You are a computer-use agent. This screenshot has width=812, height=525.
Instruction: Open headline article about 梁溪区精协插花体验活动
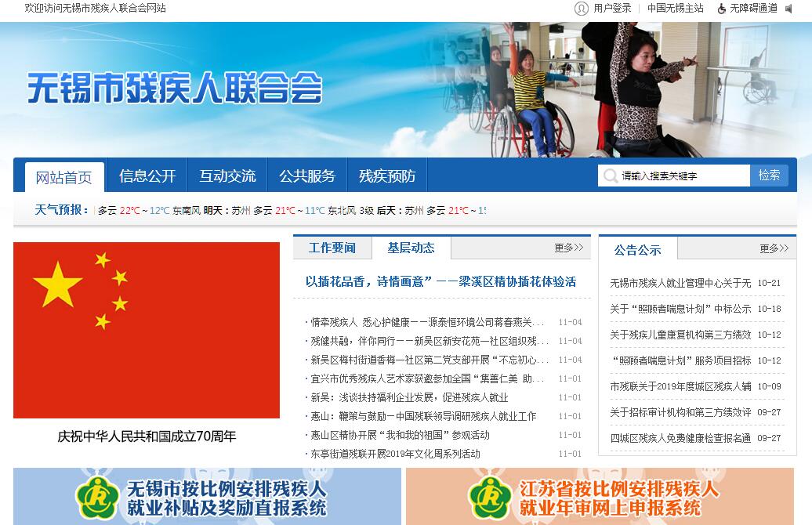click(440, 281)
